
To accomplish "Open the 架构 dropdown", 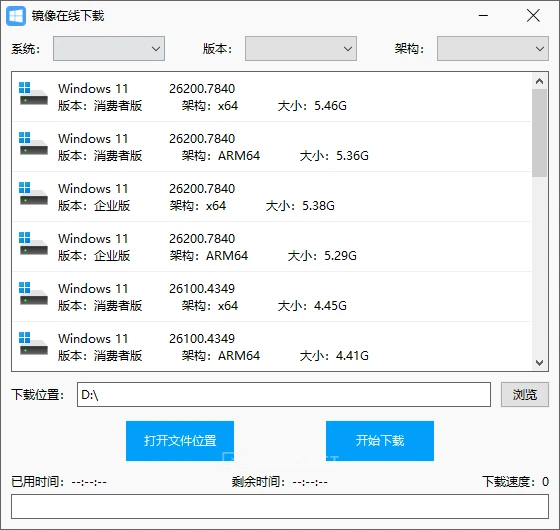I will (493, 49).
